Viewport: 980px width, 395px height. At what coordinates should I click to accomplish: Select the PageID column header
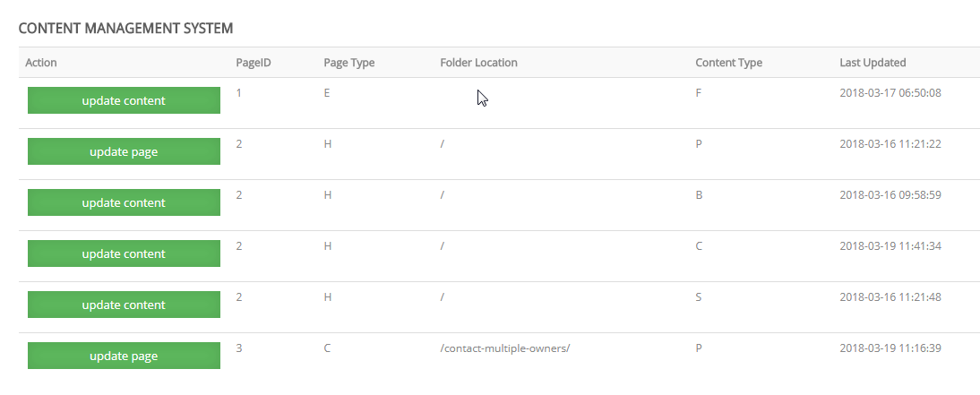tap(254, 63)
